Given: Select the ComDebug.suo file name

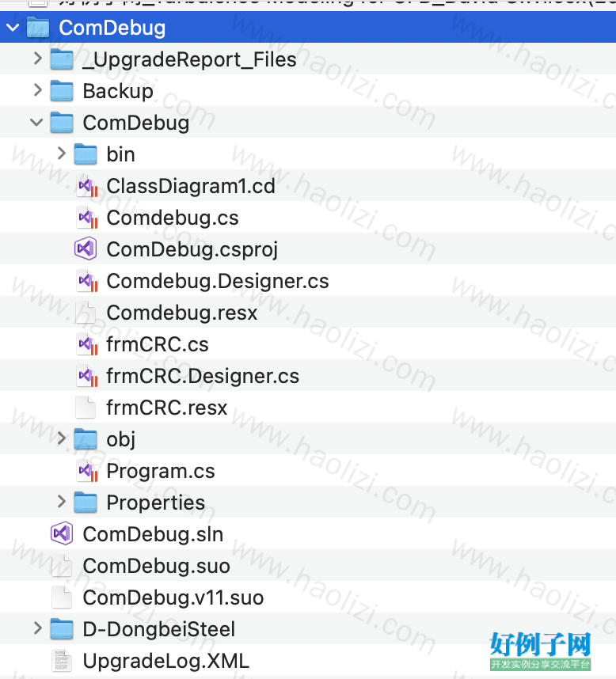Looking at the screenshot, I should 157,567.
